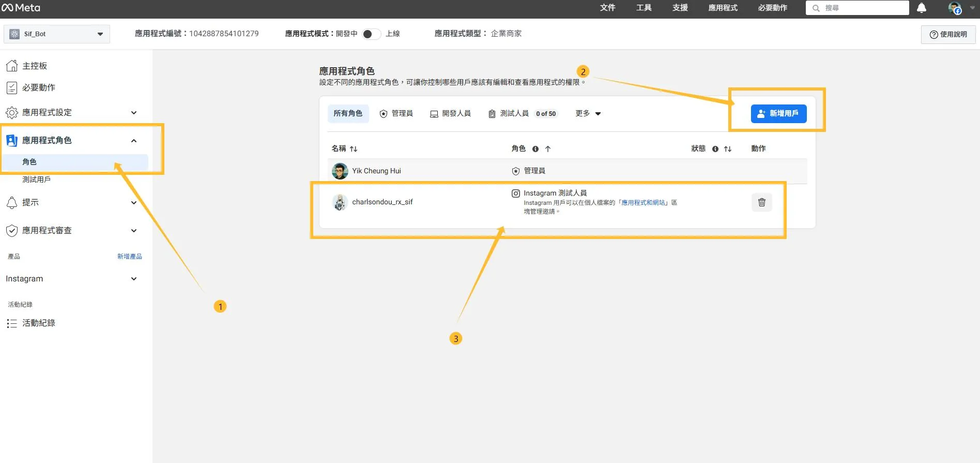The width and height of the screenshot is (980, 463).
Task: Toggle app mode from 開發中 to 上線
Action: (371, 34)
